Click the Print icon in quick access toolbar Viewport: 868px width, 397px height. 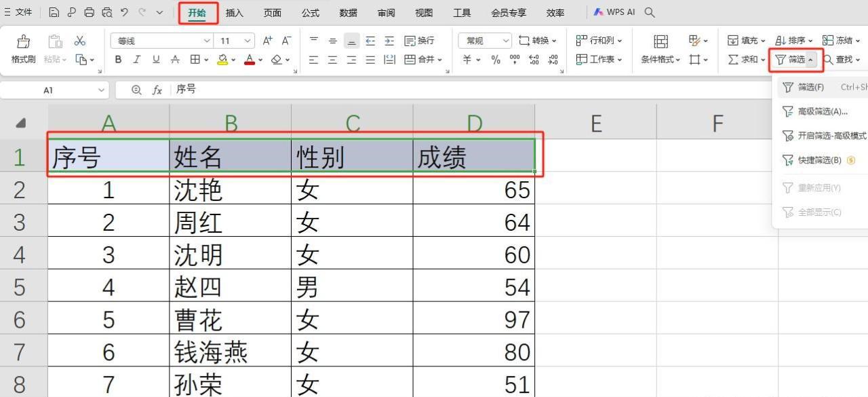(x=90, y=12)
